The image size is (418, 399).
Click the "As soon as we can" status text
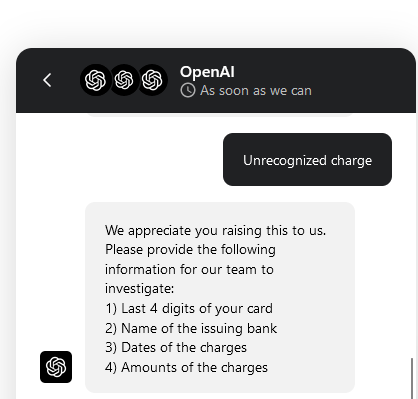click(256, 91)
